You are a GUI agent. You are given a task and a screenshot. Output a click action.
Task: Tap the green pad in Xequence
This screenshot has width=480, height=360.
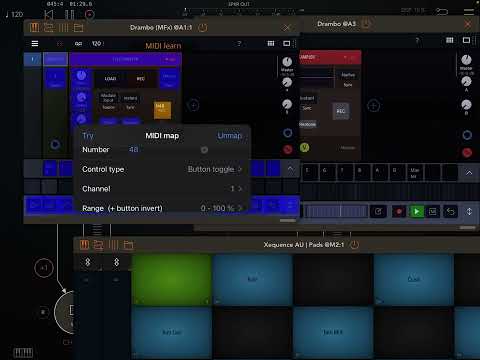pyautogui.click(x=172, y=279)
